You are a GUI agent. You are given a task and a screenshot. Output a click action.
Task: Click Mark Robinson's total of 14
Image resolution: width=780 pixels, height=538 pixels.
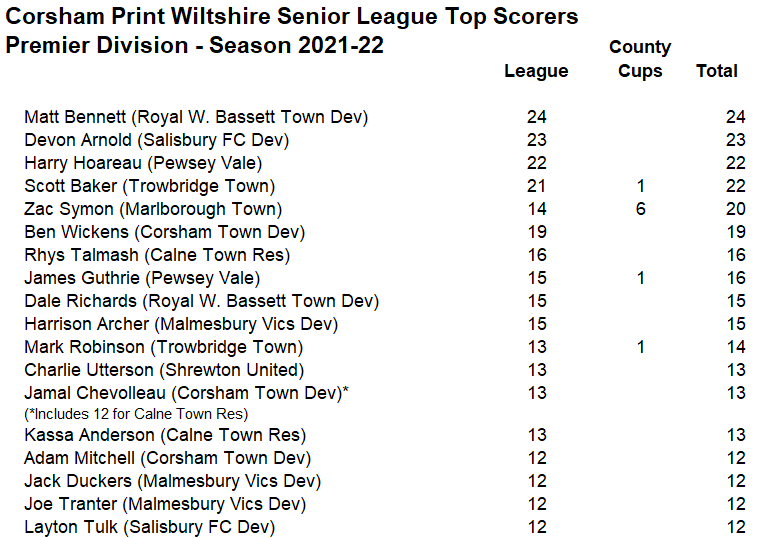click(736, 347)
